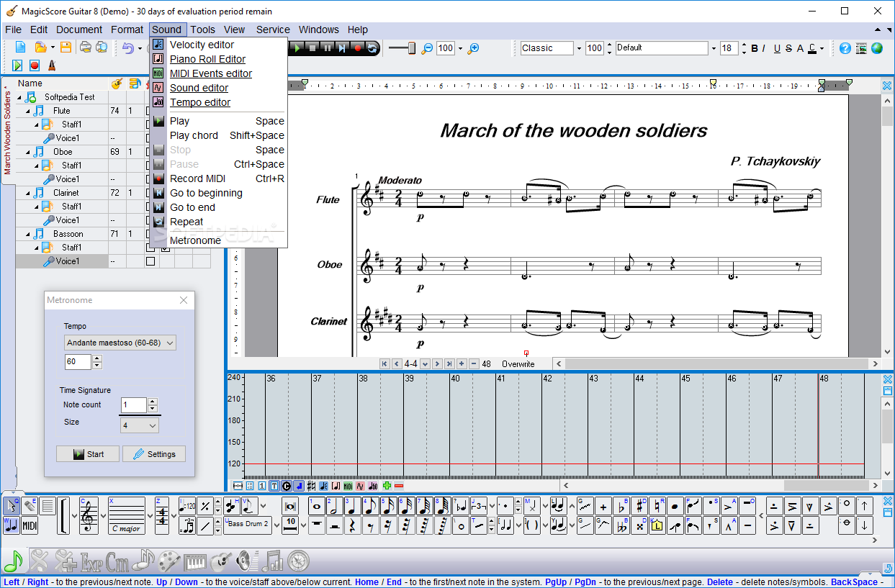Viewport: 895px width, 588px height.
Task: Click the zoom in magnifier icon
Action: (x=473, y=48)
